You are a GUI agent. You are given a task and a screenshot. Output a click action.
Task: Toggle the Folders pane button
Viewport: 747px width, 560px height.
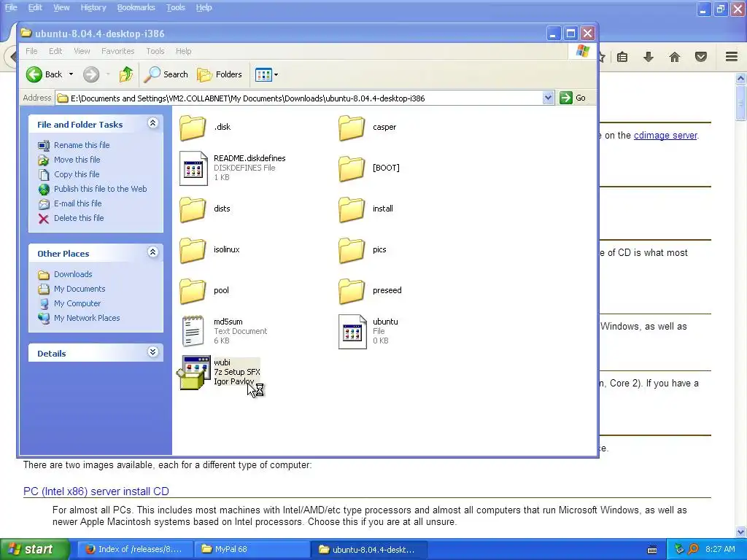[x=220, y=74]
